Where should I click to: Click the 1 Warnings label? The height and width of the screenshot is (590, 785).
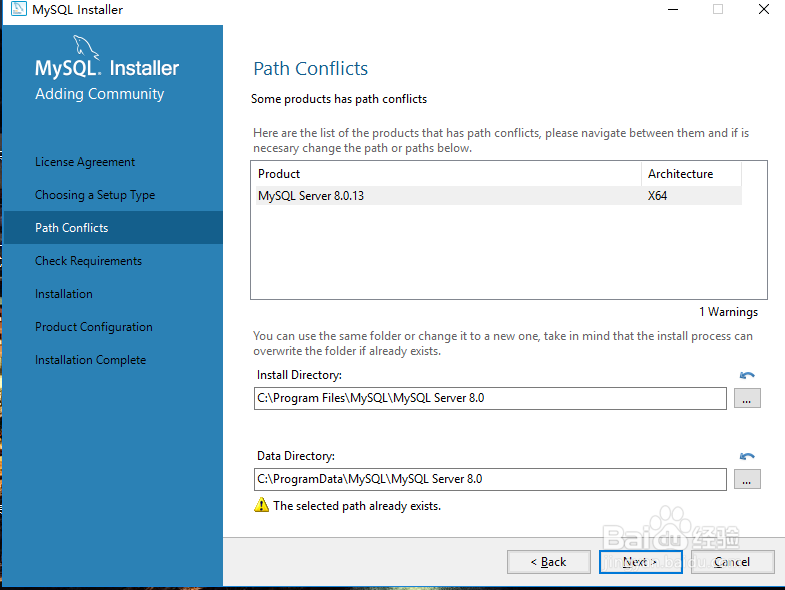click(728, 312)
